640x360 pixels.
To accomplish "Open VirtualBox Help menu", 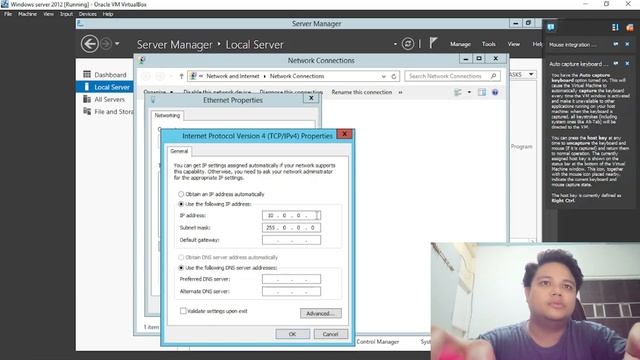I will (x=108, y=14).
